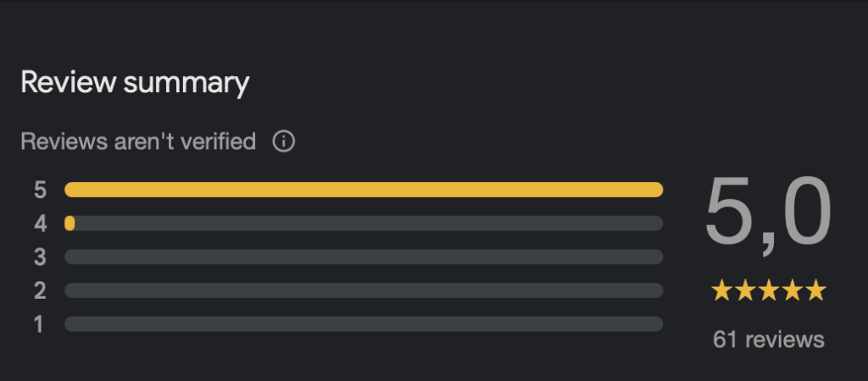Click the fourth yellow star under the rating
Viewport: 868px width, 381px height.
pyautogui.click(x=792, y=291)
